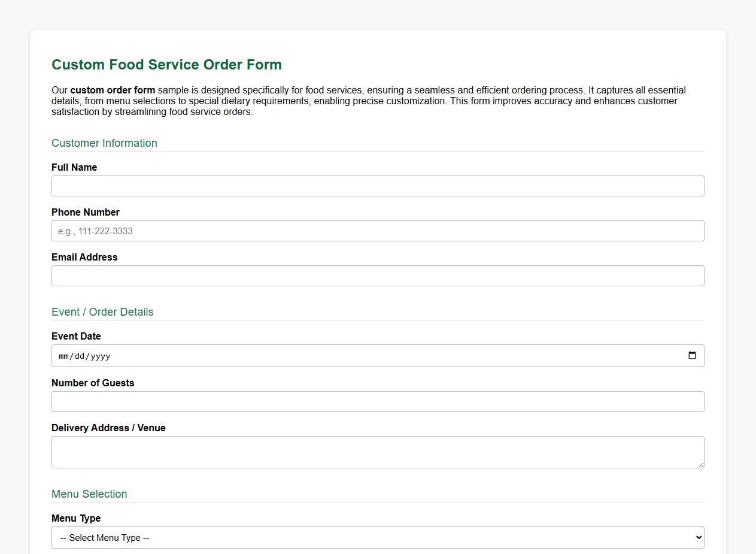The image size is (756, 554).
Task: Click the Delivery Address / Venue text area
Action: tap(377, 452)
